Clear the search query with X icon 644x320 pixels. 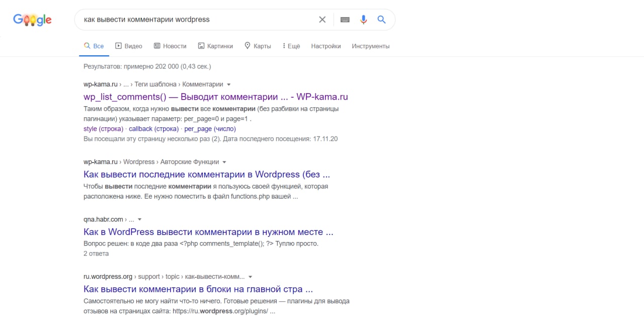click(x=323, y=20)
